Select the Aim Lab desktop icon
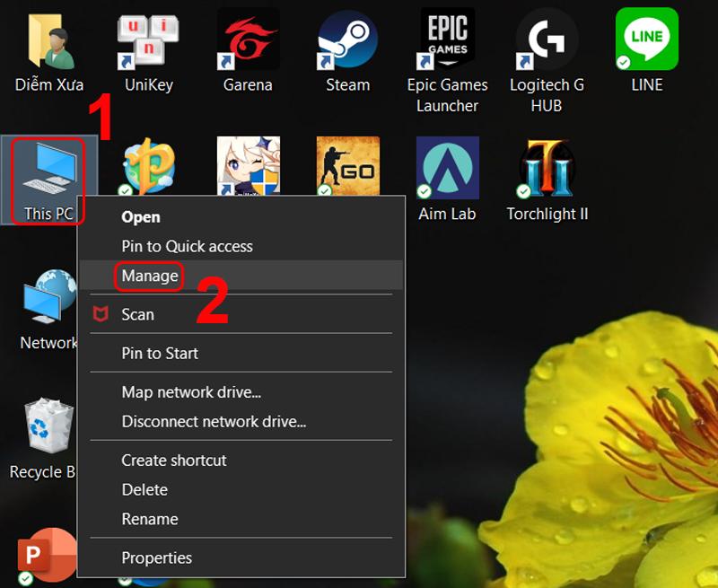718x588 pixels. coord(447,168)
